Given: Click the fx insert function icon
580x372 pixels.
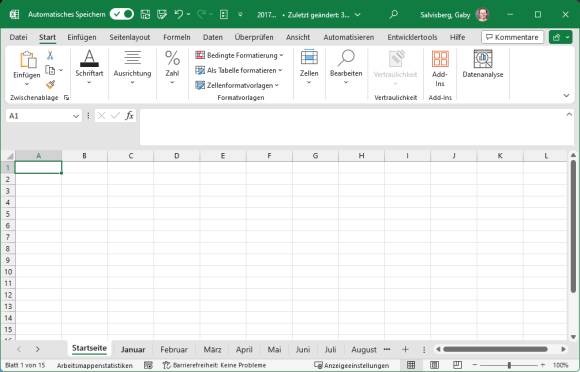Looking at the screenshot, I should tap(129, 116).
